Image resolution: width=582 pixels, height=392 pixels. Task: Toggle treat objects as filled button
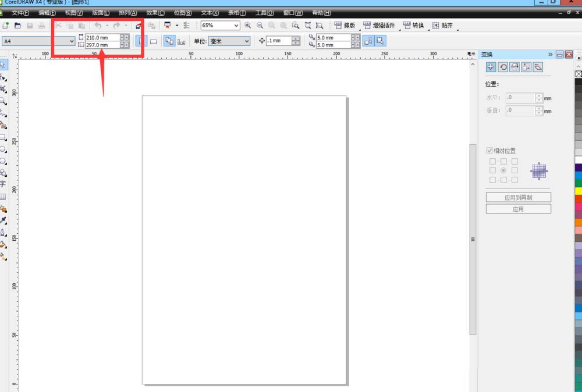pos(380,41)
